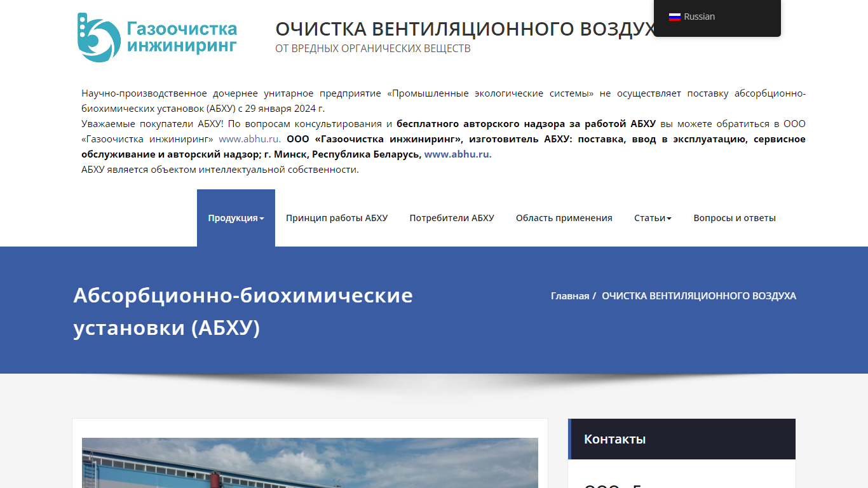Click the Главная breadcrumb link
Viewport: 868px width, 488px height.
pyautogui.click(x=570, y=296)
